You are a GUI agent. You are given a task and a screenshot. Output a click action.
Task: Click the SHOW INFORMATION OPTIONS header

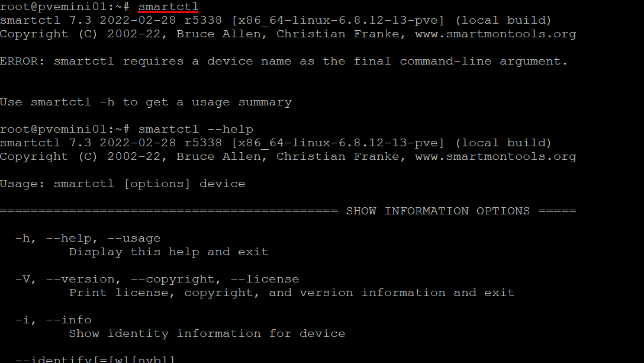pyautogui.click(x=438, y=211)
